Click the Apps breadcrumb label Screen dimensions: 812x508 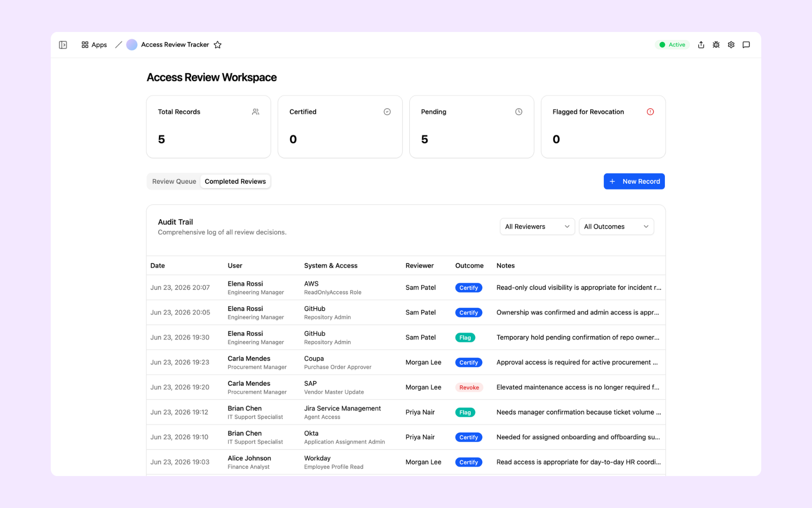coord(99,45)
